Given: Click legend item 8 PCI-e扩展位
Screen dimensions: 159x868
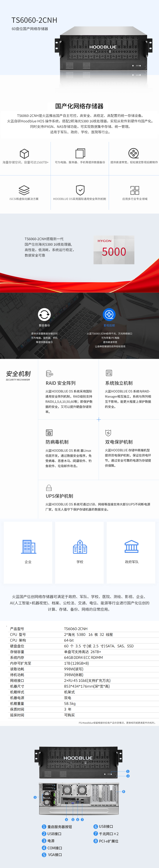Looking at the screenshot, I should click(106, 841).
